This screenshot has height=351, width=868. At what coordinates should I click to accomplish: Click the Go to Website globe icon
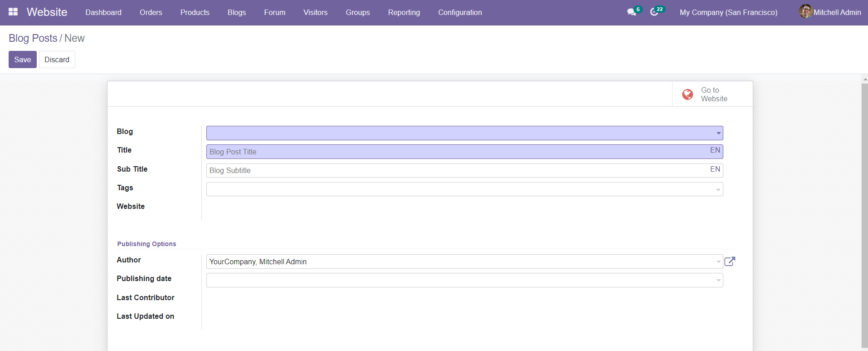pyautogui.click(x=688, y=94)
